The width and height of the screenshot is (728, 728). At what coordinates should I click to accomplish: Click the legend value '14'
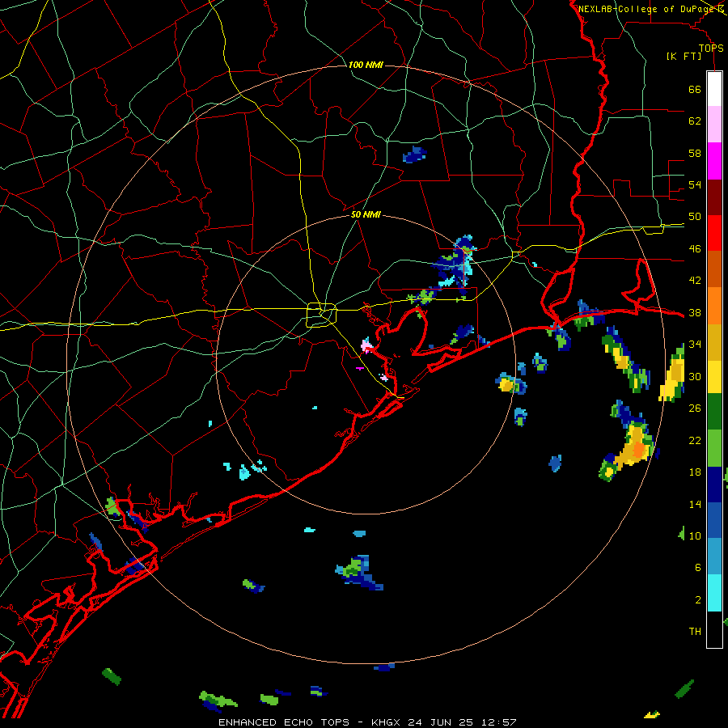695,504
